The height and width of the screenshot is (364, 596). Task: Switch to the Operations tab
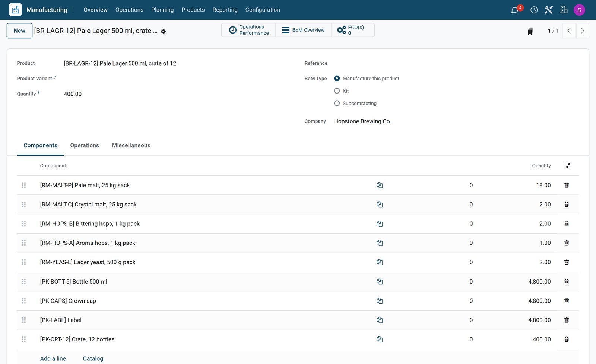[x=85, y=145]
